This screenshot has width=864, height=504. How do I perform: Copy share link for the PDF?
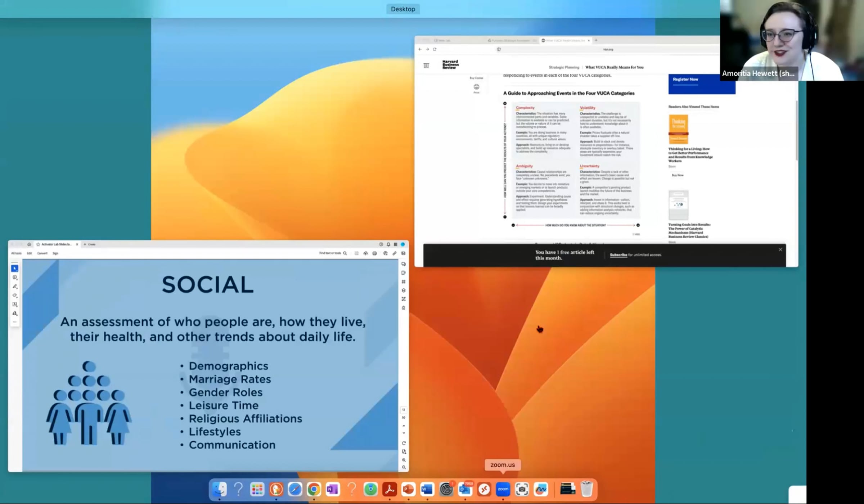point(394,253)
